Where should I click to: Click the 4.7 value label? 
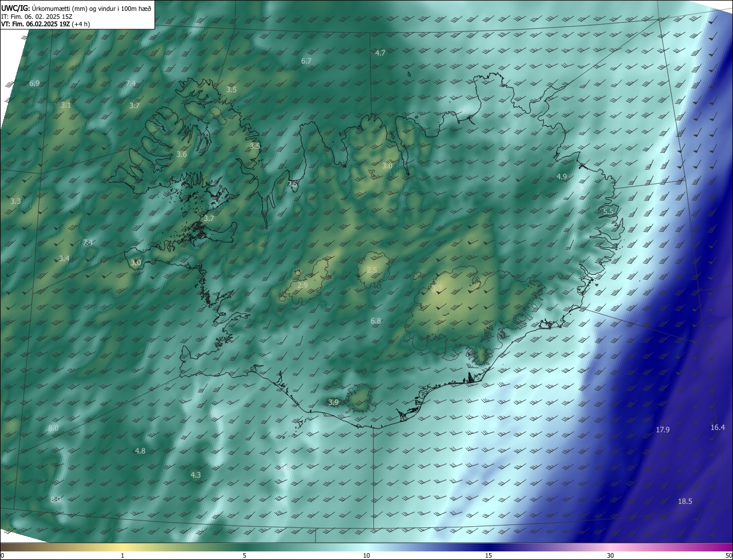(x=380, y=53)
